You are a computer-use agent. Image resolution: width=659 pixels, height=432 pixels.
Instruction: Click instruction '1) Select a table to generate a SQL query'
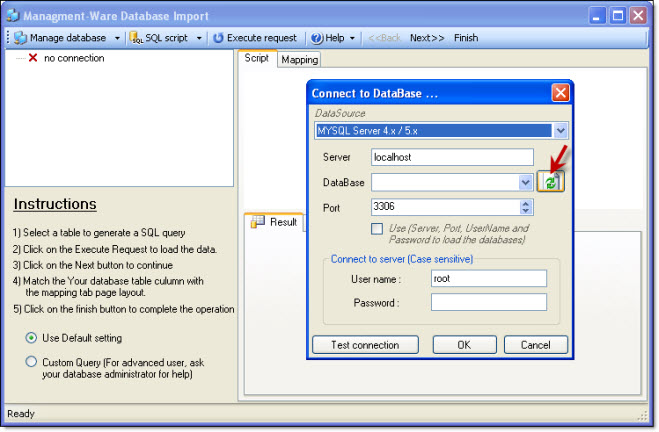(99, 233)
